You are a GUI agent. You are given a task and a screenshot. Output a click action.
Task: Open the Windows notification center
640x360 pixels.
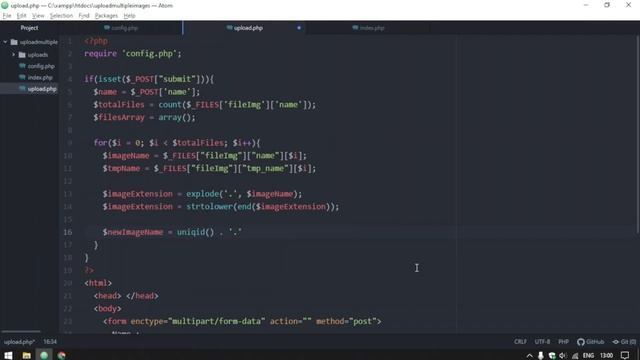coord(625,356)
